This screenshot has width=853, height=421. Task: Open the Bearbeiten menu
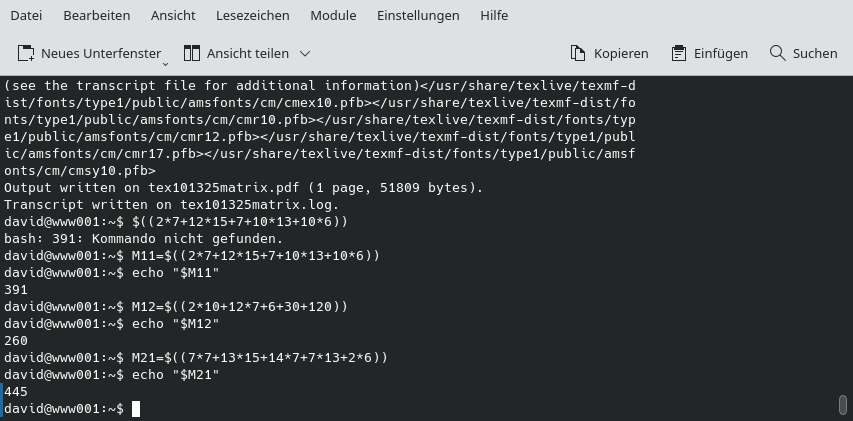96,15
